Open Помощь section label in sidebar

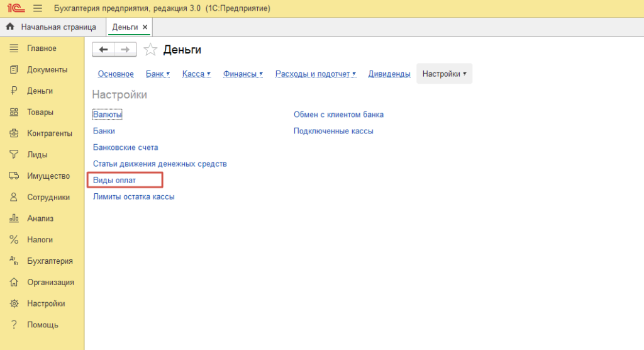(43, 324)
